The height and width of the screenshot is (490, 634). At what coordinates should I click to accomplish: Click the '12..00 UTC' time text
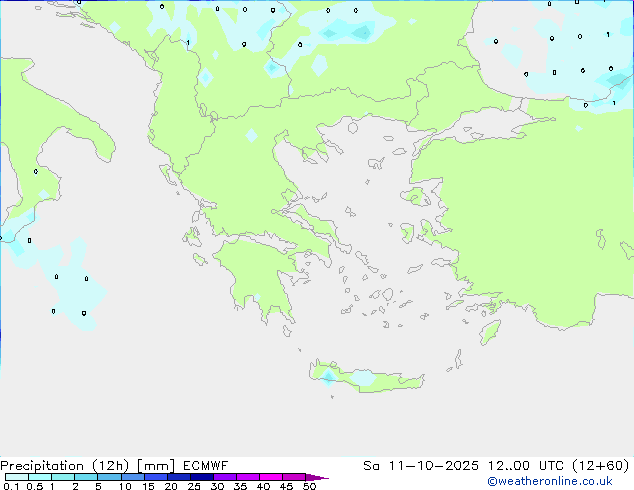click(526, 466)
